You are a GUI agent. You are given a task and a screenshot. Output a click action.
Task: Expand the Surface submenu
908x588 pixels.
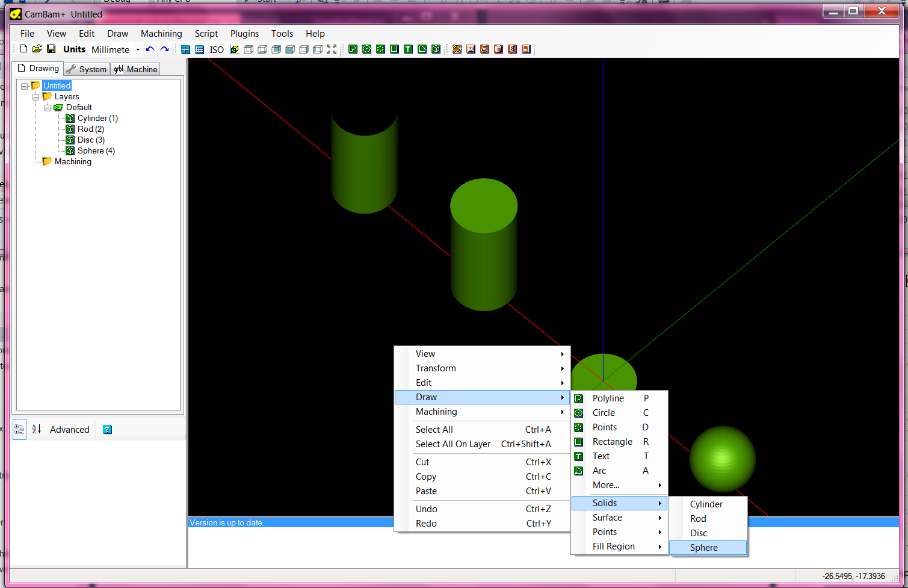tap(619, 518)
